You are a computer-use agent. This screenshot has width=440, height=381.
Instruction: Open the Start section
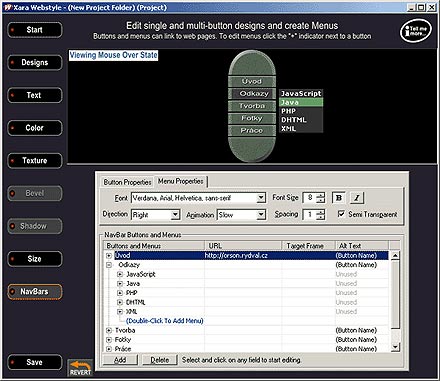click(x=35, y=30)
